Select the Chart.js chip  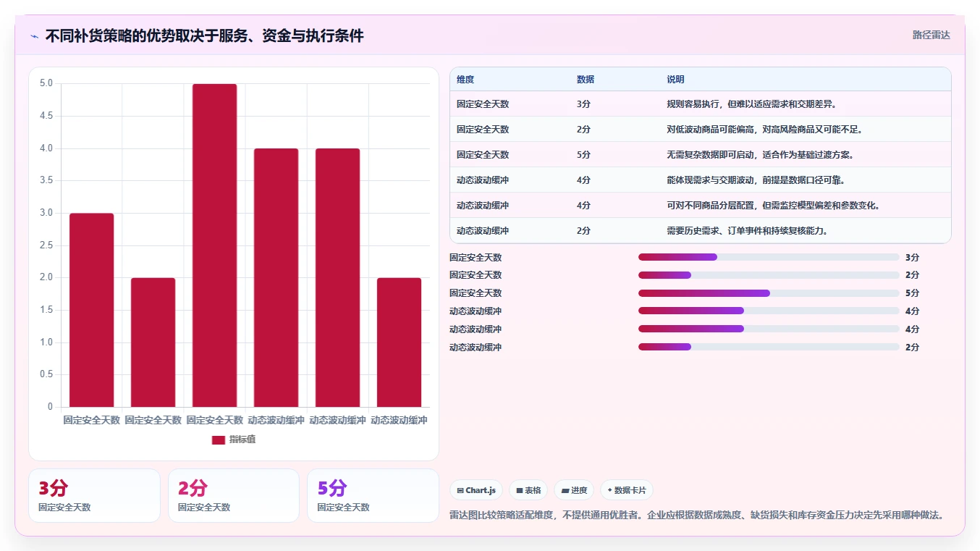(476, 490)
